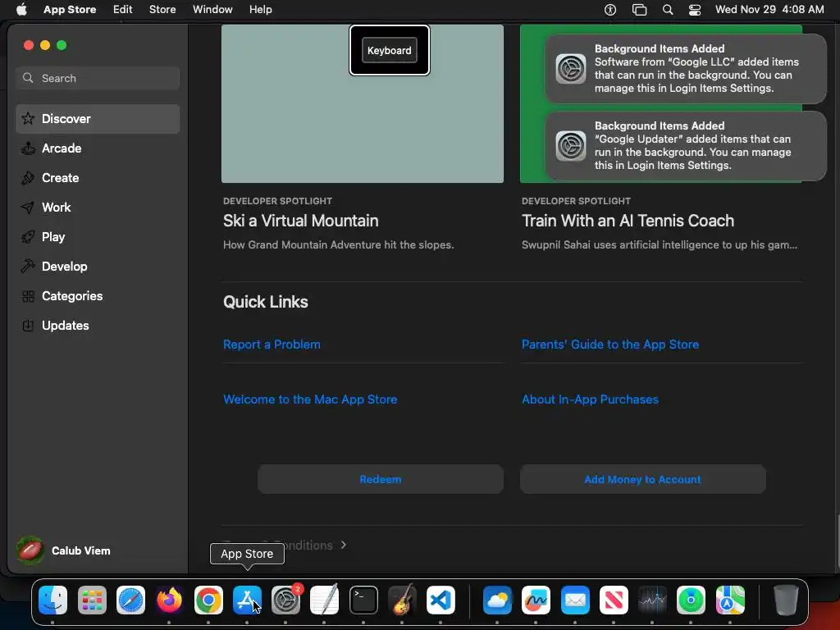This screenshot has width=840, height=630.
Task: Go to the Arcade section
Action: (98, 148)
